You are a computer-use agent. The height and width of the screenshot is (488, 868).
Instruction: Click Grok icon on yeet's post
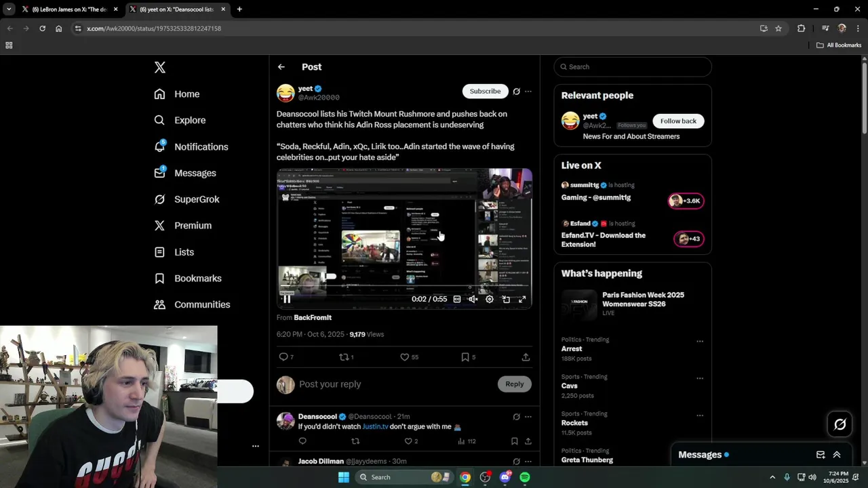pos(516,91)
